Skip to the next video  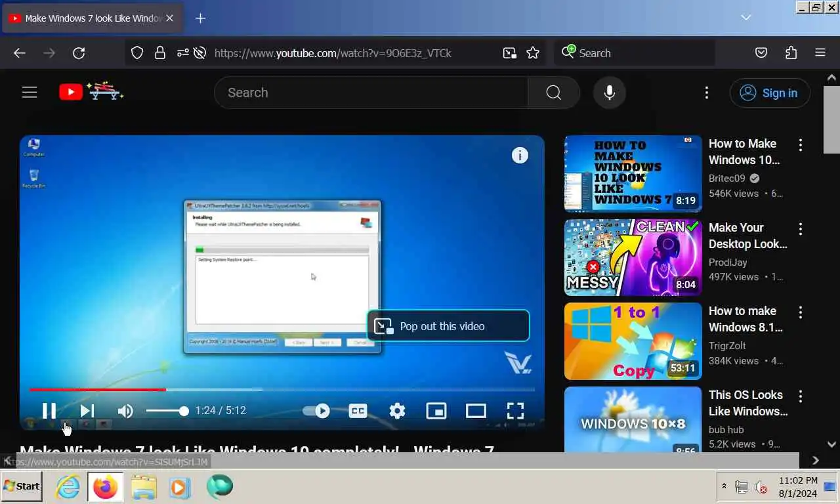(x=87, y=411)
